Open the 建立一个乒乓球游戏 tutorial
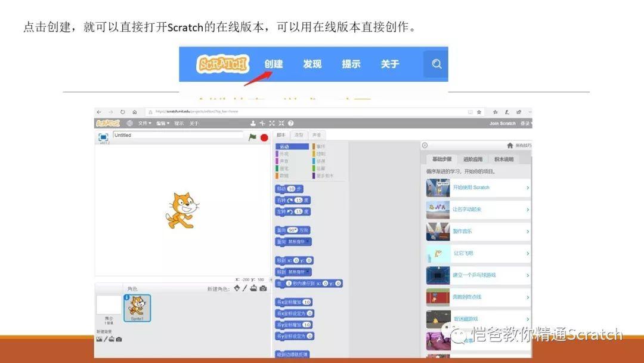Viewport: 644px width, 363px height. click(478, 275)
